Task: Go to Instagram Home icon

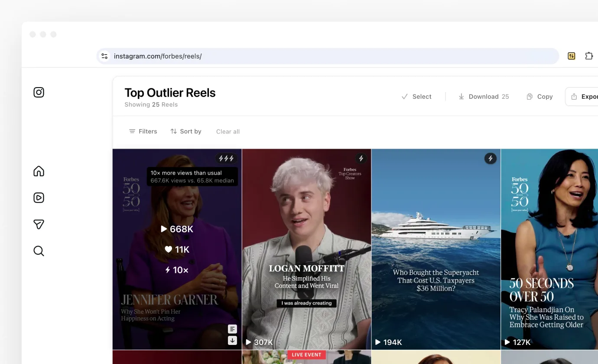Action: point(39,171)
